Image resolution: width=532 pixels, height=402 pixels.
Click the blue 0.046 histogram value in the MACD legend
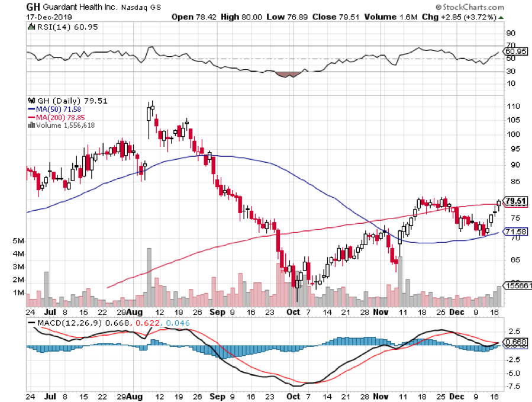click(x=178, y=323)
